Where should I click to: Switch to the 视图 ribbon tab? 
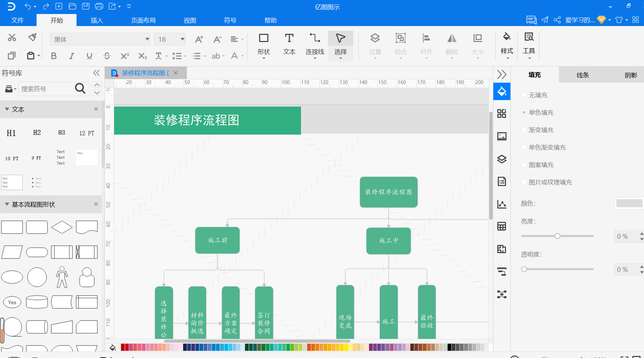190,20
